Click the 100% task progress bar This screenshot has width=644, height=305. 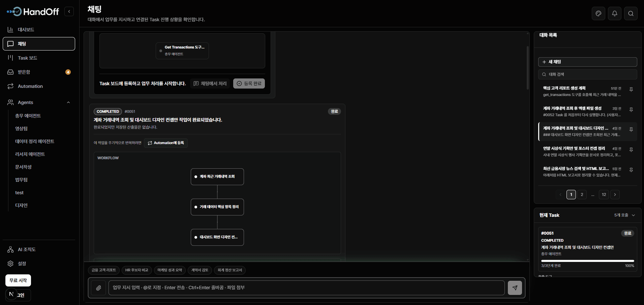(587, 261)
